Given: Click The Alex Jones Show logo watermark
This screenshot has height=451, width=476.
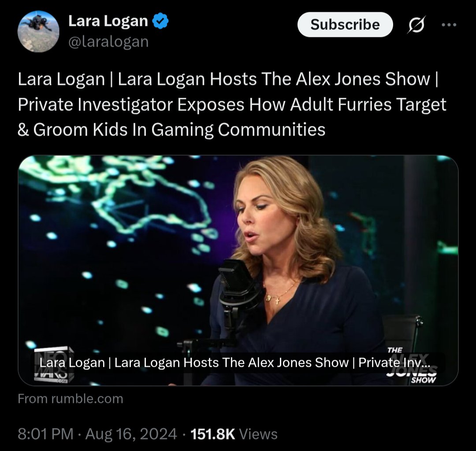Looking at the screenshot, I should point(412,366).
